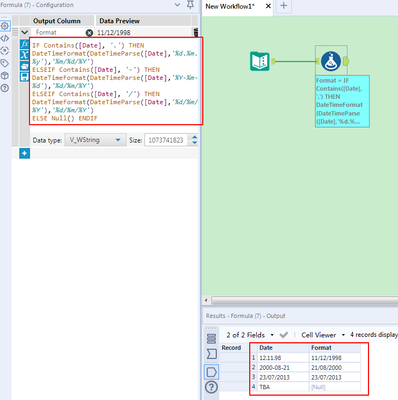Open Results window help question mark icon

(x=212, y=387)
